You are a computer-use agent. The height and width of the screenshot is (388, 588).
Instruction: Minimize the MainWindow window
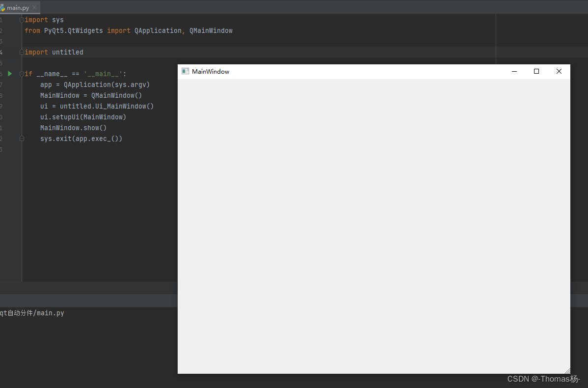(514, 71)
